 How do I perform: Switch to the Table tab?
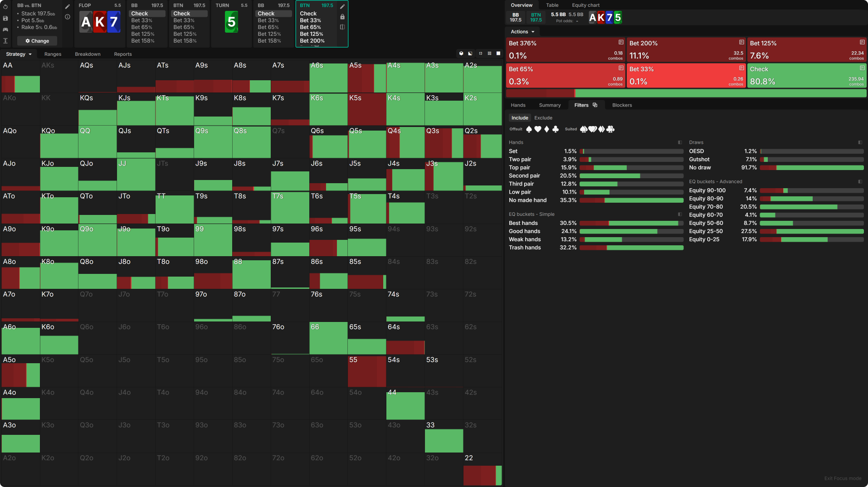click(x=552, y=5)
